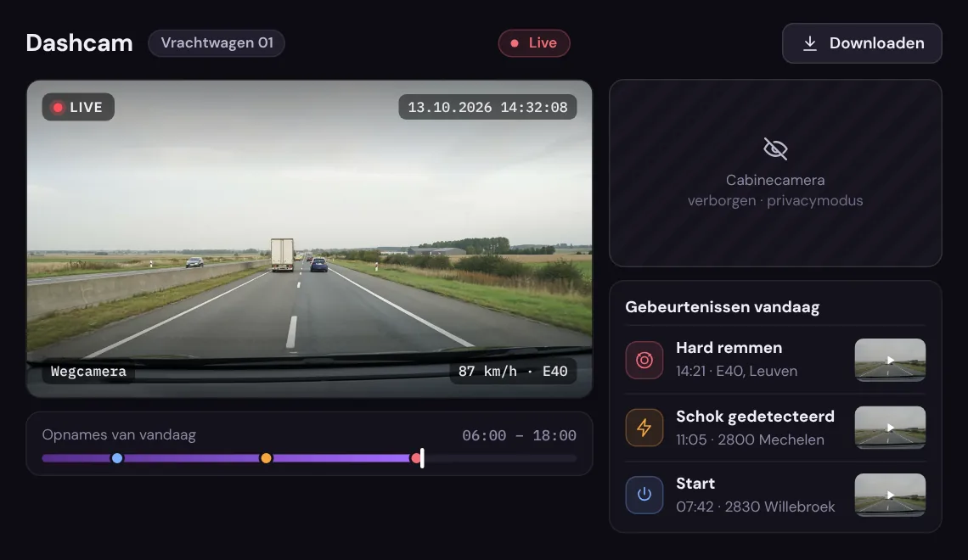Click Opnames van vandaag label

pyautogui.click(x=119, y=434)
